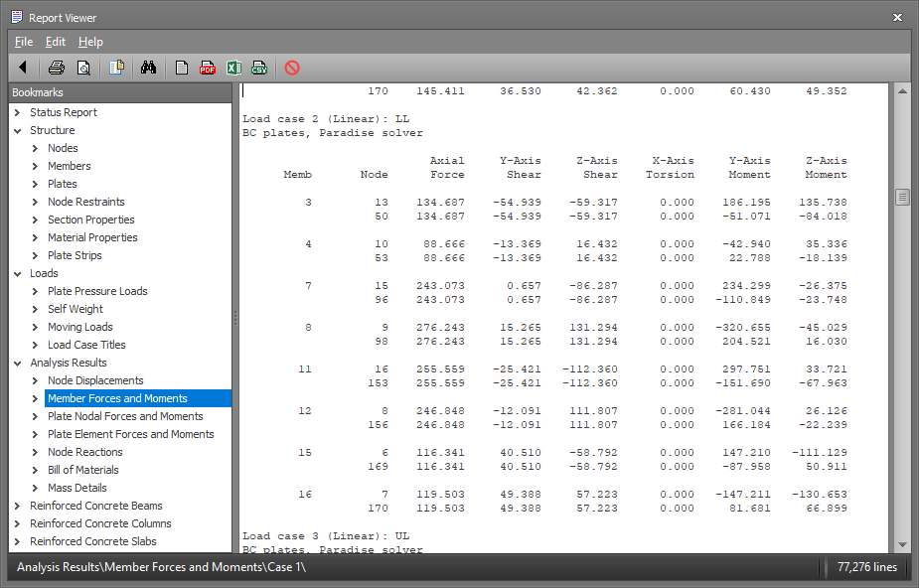Export the report to CSV
This screenshot has height=588, width=919.
tap(259, 68)
